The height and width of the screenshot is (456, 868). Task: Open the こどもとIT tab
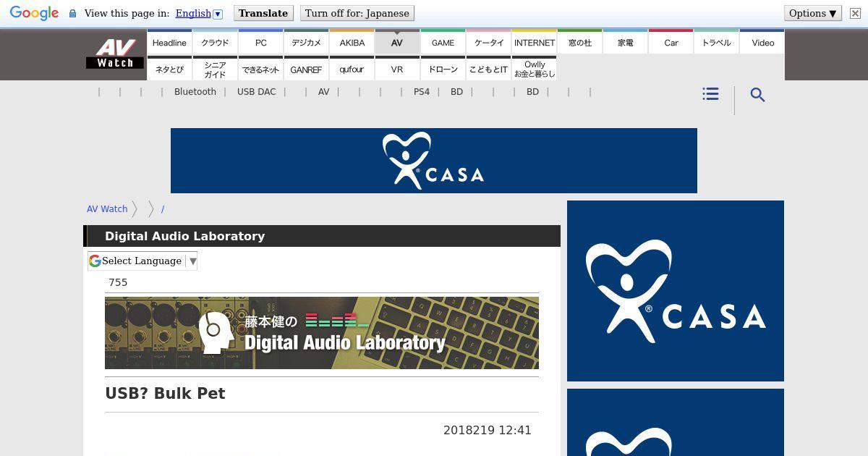coord(488,69)
